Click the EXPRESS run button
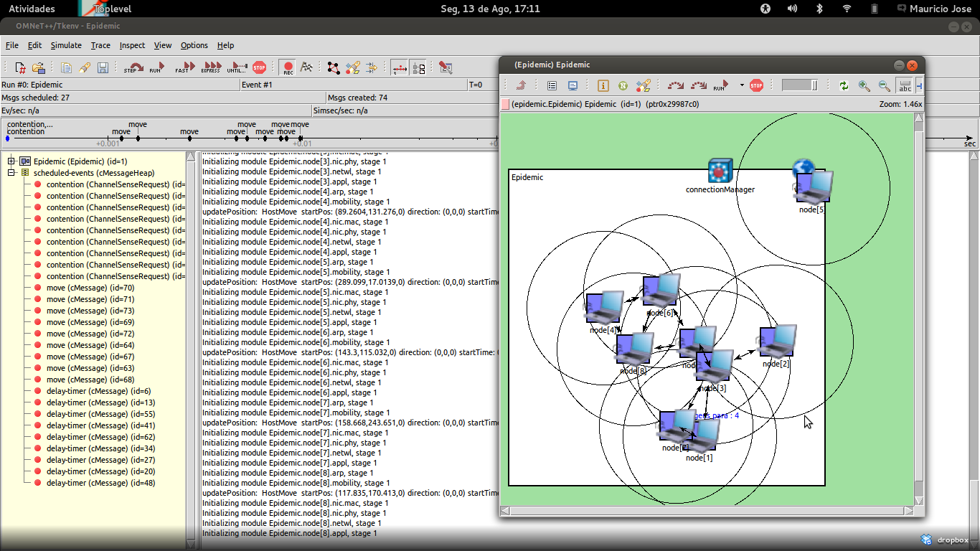This screenshot has width=980, height=551. click(211, 67)
